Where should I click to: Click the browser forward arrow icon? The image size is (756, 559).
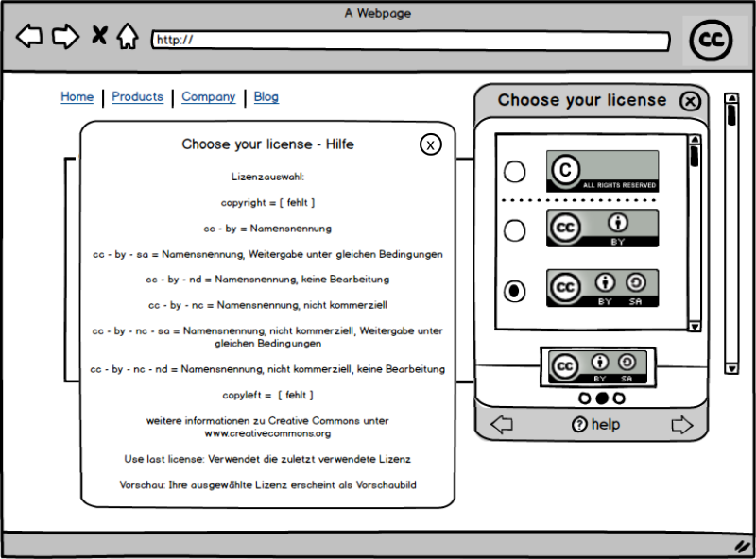[x=65, y=36]
